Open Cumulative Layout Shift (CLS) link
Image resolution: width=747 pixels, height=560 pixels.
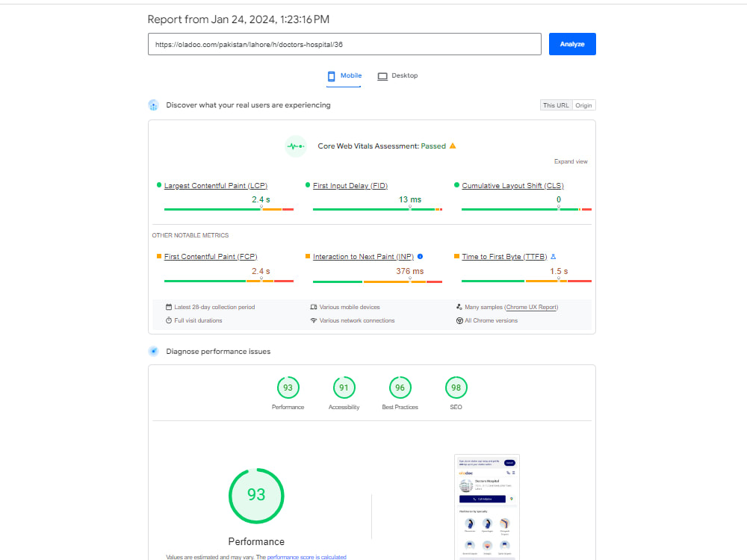[512, 186]
